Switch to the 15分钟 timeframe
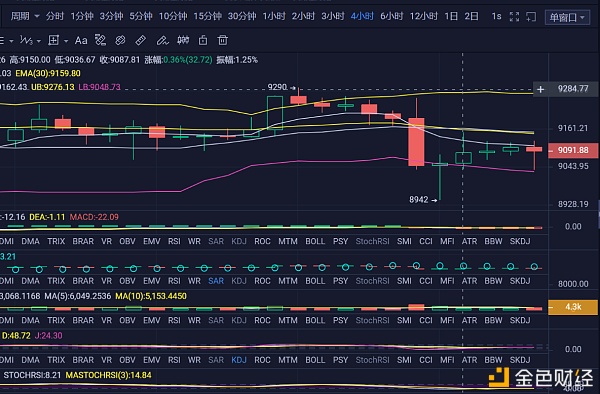Image resolution: width=600 pixels, height=394 pixels. [x=207, y=16]
